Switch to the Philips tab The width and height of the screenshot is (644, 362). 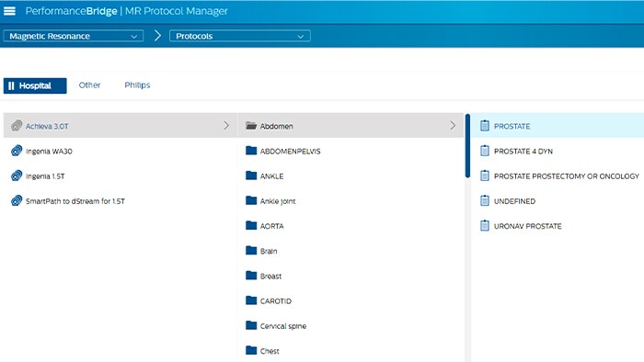point(137,85)
